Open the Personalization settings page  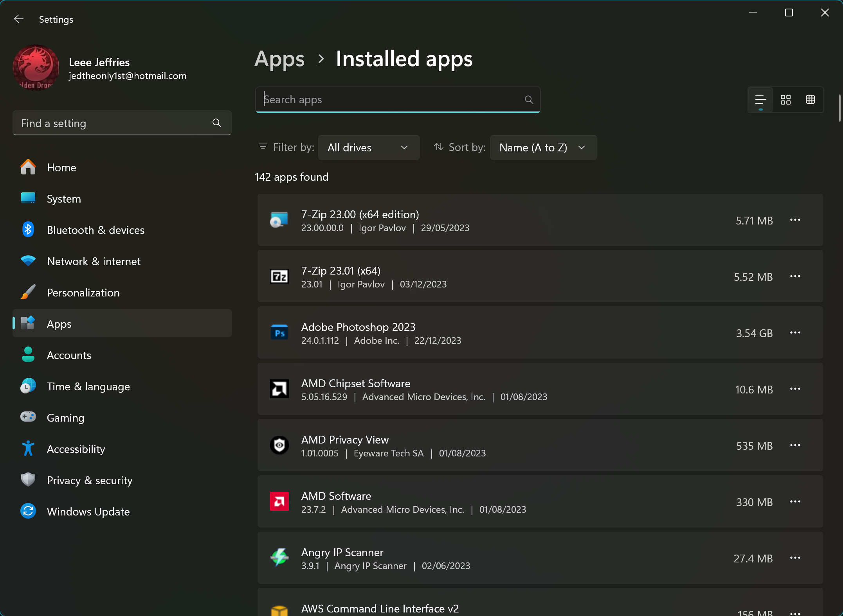click(x=122, y=293)
